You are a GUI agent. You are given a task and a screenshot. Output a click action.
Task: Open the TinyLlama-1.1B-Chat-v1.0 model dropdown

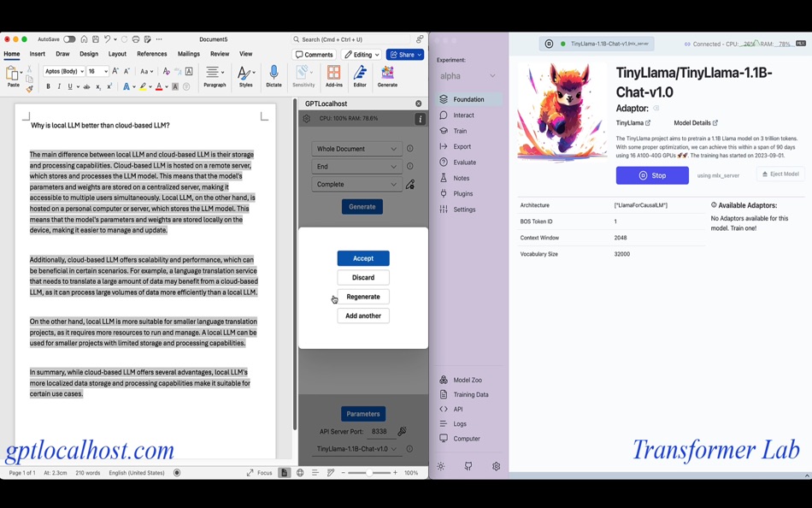click(x=356, y=449)
